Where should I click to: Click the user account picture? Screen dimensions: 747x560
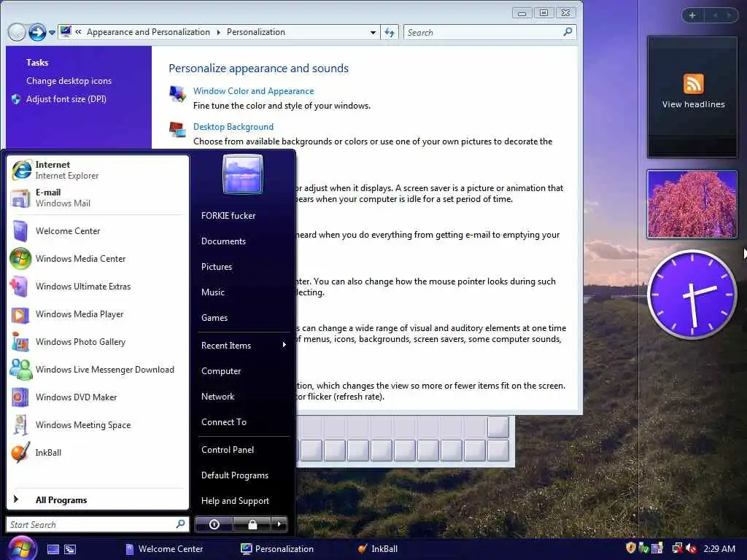click(242, 174)
